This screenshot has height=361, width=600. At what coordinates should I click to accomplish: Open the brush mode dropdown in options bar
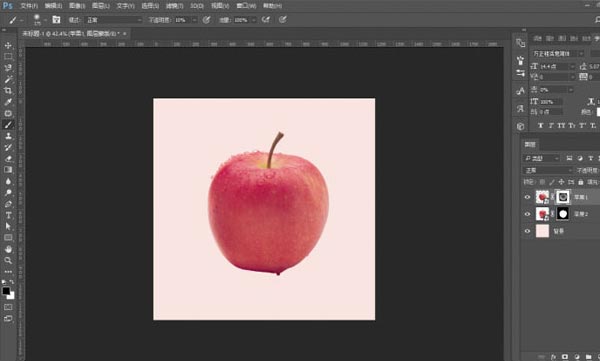[x=114, y=20]
